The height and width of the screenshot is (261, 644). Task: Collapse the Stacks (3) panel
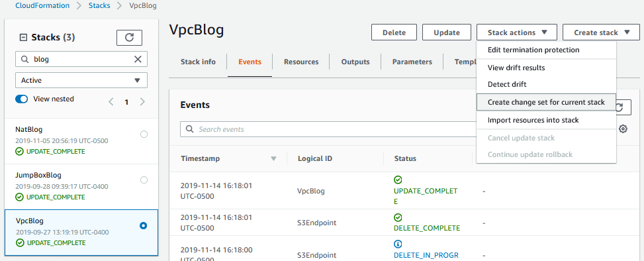(x=23, y=37)
